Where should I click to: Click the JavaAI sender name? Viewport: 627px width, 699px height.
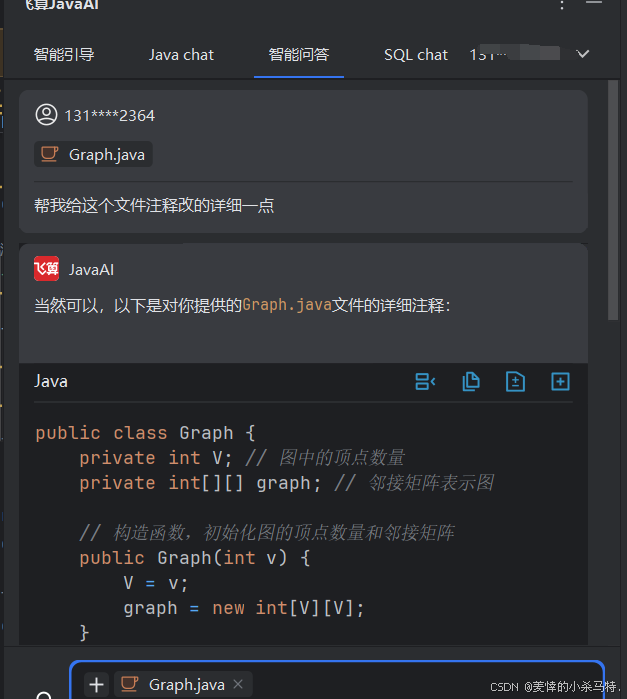(91, 270)
